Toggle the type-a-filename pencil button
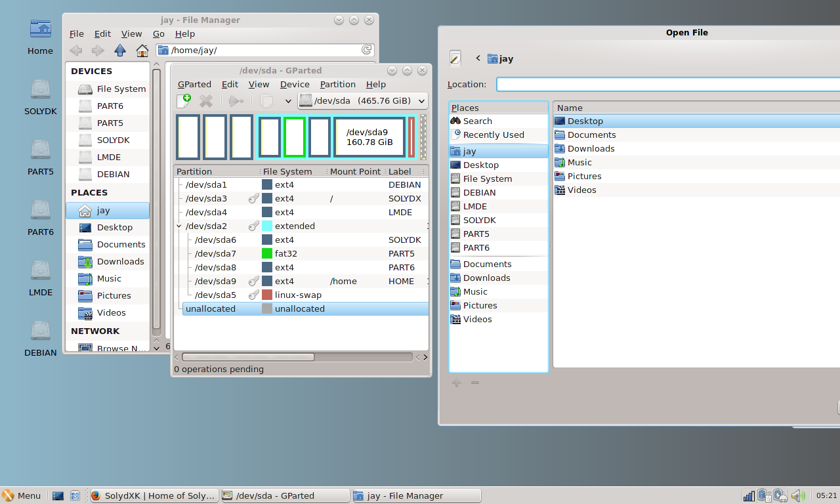840x504 pixels. (455, 58)
